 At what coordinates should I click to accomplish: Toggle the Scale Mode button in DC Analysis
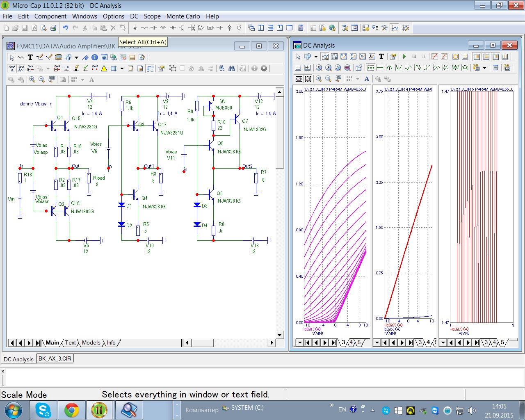(x=325, y=57)
